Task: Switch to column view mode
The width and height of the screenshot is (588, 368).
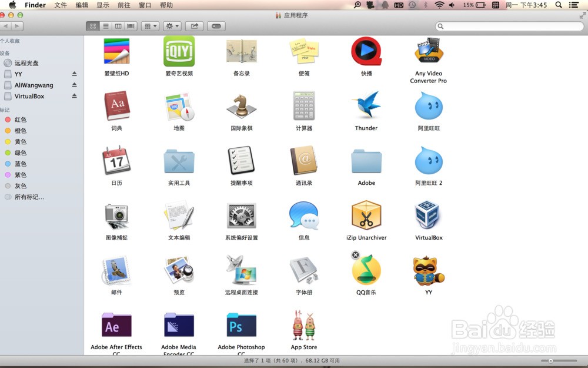Action: tap(118, 26)
